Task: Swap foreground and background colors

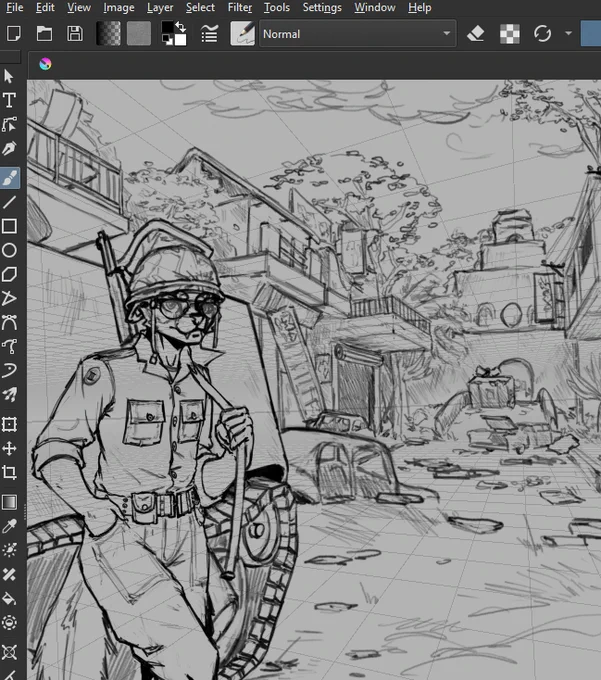Action: (x=180, y=27)
